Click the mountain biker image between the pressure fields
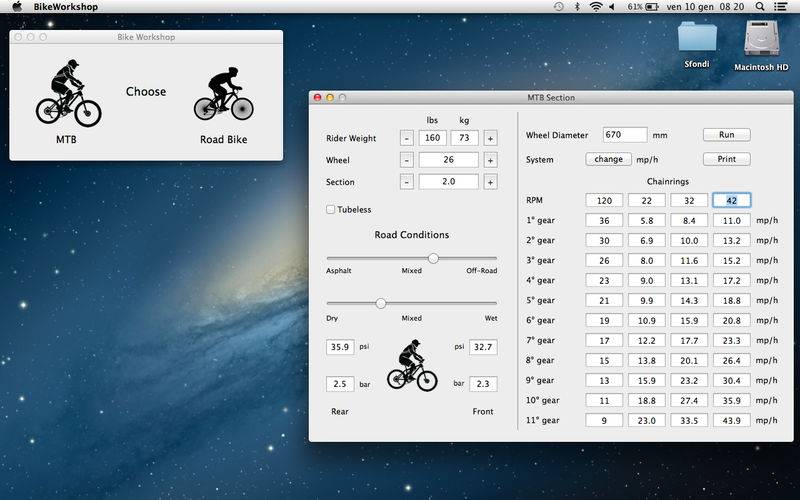This screenshot has width=800, height=500. point(412,365)
